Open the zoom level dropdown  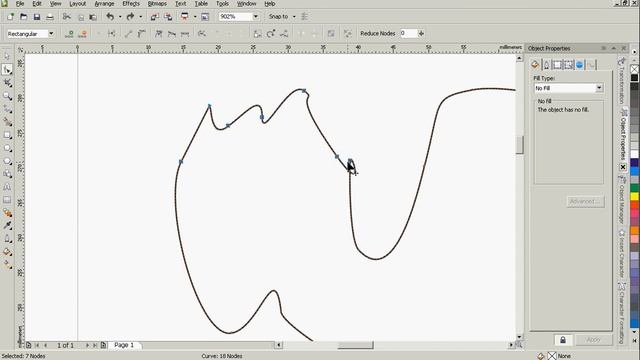tap(256, 17)
